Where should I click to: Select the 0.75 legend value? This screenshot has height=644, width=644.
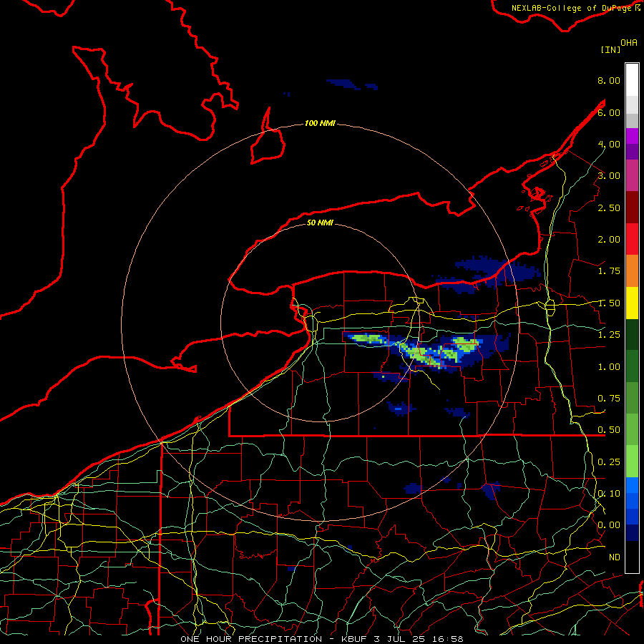[609, 399]
